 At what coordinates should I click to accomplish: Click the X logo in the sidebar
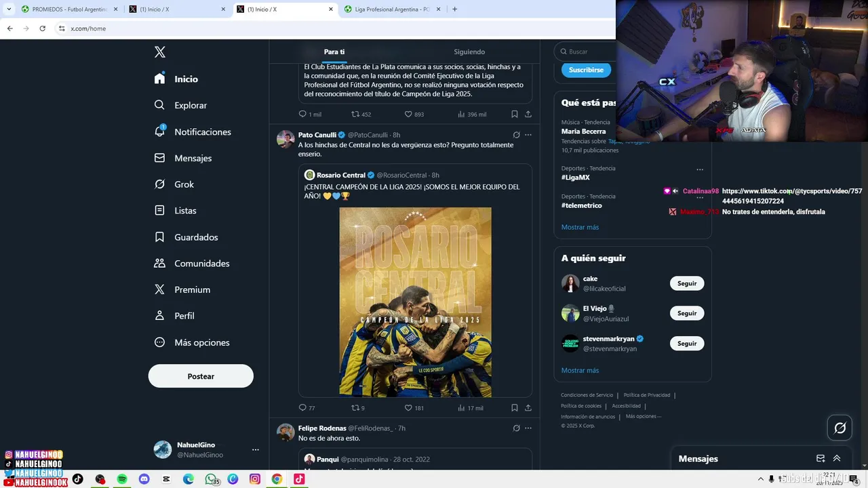160,52
